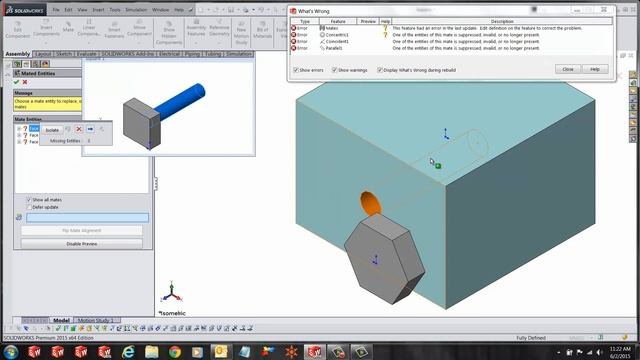640x360 pixels.
Task: Expand second Face mate entity
Action: [x=19, y=135]
